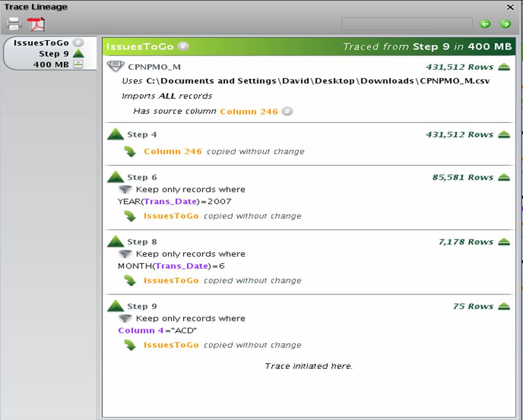Collapse the Step 8 7,178 Rows section
Viewport: 523px width, 420px height.
(x=504, y=242)
